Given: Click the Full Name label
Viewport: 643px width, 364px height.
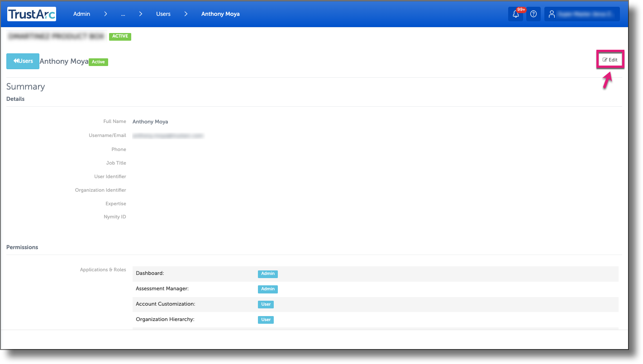Looking at the screenshot, I should [115, 122].
